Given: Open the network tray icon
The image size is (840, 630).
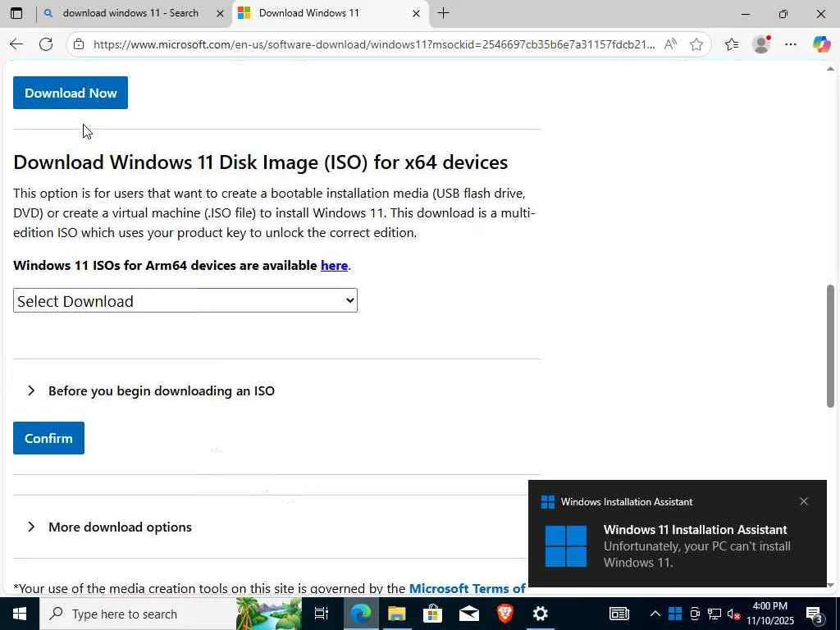Looking at the screenshot, I should [714, 614].
